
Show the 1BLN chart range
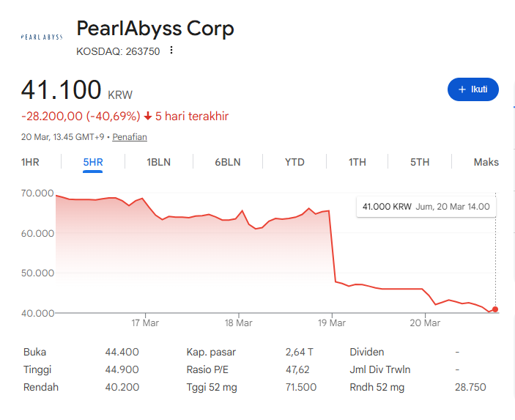(x=158, y=162)
